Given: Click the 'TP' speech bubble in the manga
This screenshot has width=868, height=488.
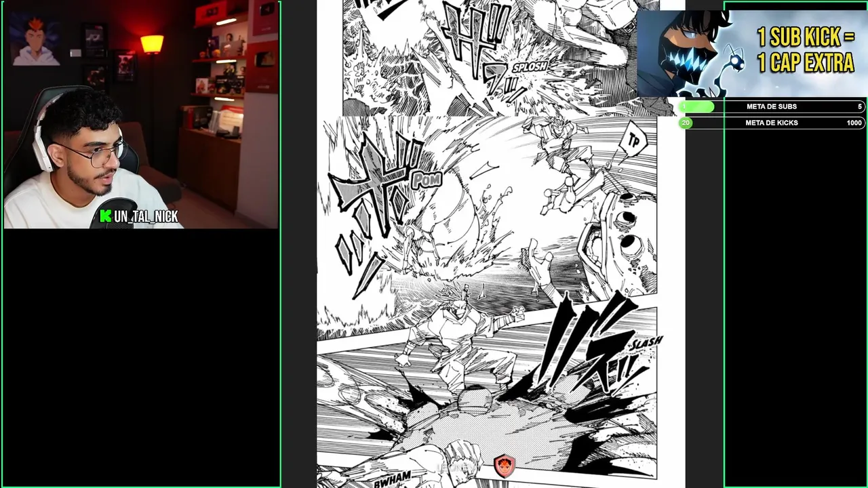Looking at the screenshot, I should click(x=634, y=141).
